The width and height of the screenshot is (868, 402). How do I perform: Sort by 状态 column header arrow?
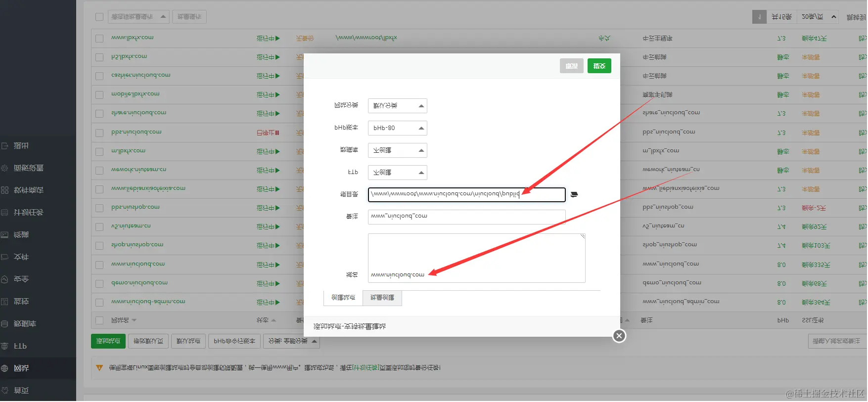pos(274,320)
